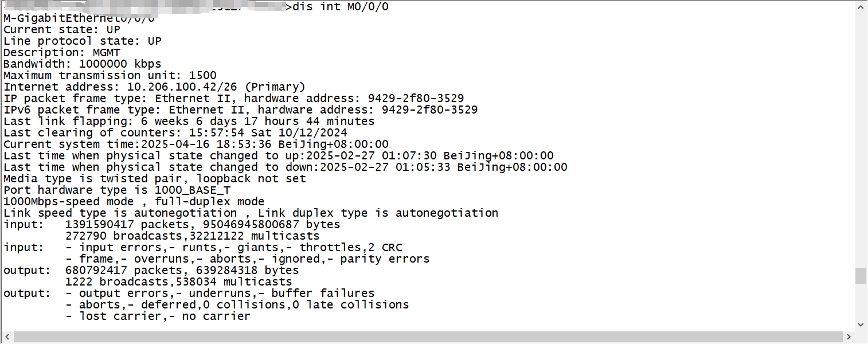The height and width of the screenshot is (344, 868).
Task: Click the vertical scrollbar down arrow
Action: [x=861, y=325]
